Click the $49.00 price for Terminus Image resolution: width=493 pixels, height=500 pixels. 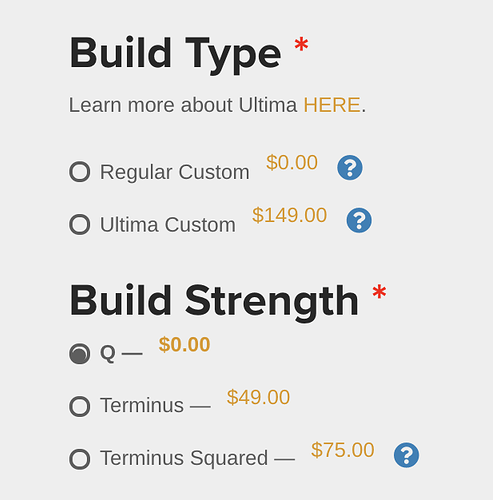click(258, 397)
